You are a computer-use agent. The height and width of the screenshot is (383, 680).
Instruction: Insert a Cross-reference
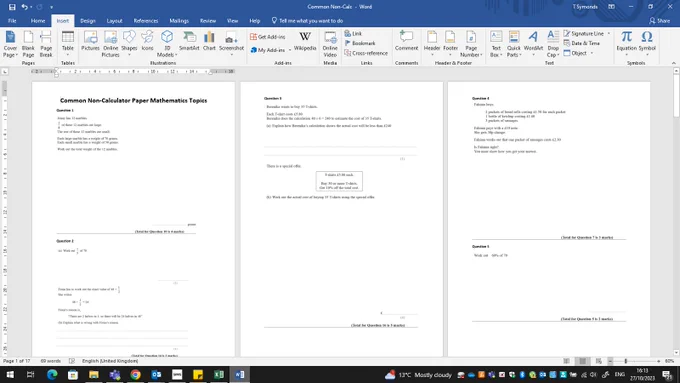[366, 53]
